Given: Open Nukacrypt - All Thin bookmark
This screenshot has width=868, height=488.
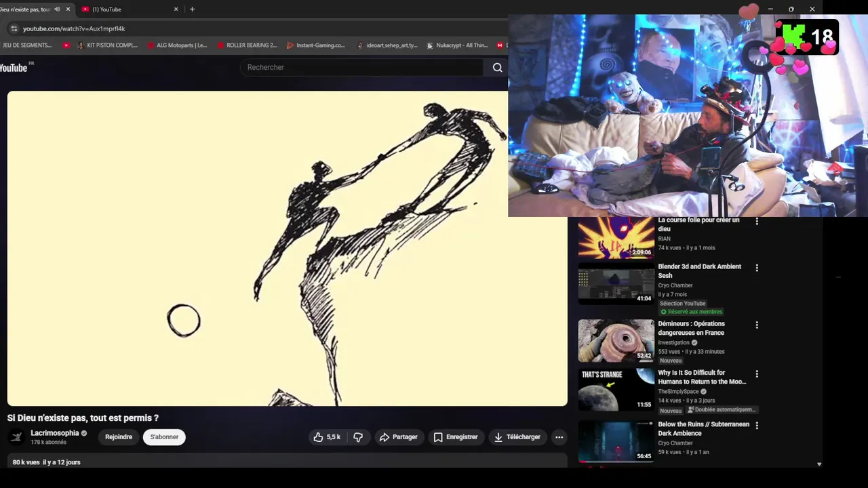Looking at the screenshot, I should click(x=458, y=45).
